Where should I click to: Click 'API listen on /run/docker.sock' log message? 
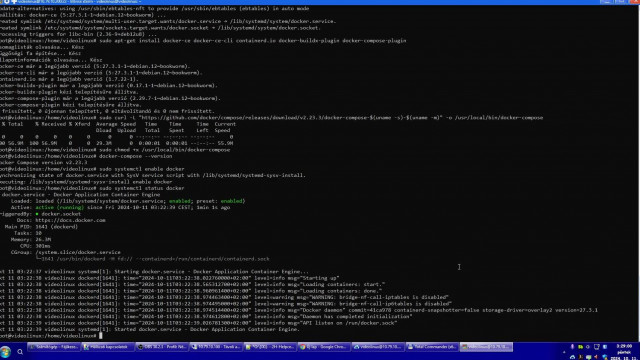350,323
